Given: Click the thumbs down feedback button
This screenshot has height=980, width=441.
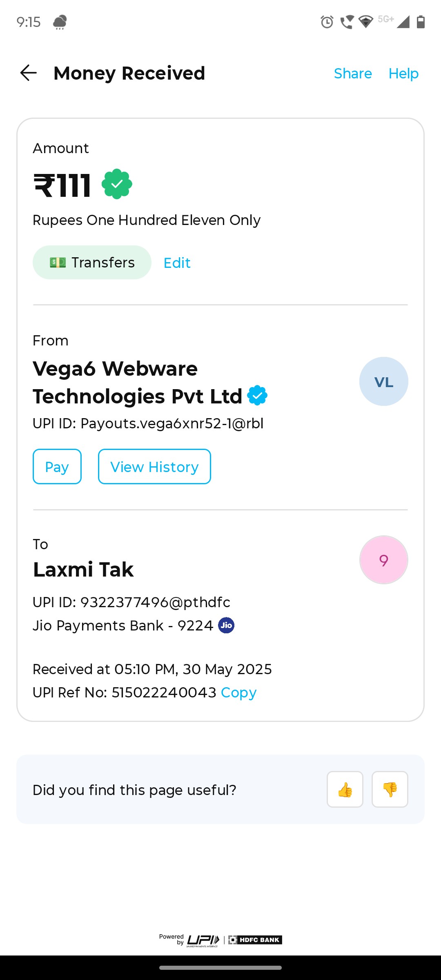Looking at the screenshot, I should pos(390,789).
